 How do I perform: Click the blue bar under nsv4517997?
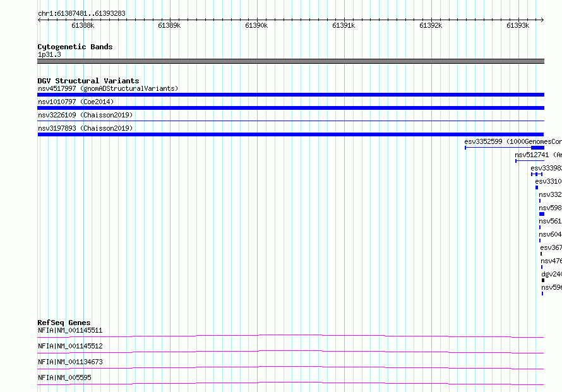click(x=290, y=95)
